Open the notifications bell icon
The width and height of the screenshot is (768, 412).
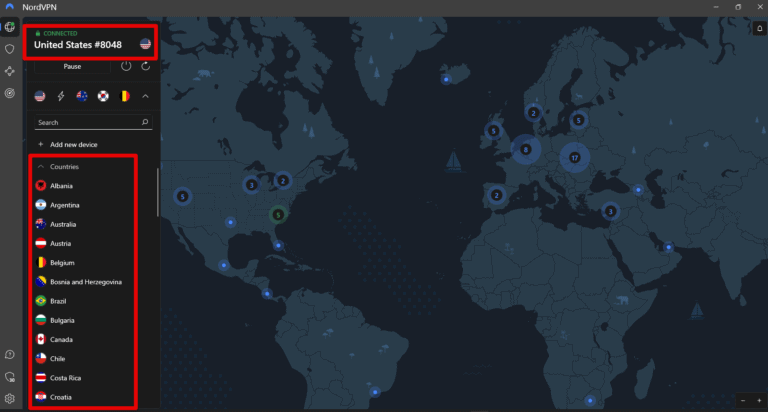759,28
